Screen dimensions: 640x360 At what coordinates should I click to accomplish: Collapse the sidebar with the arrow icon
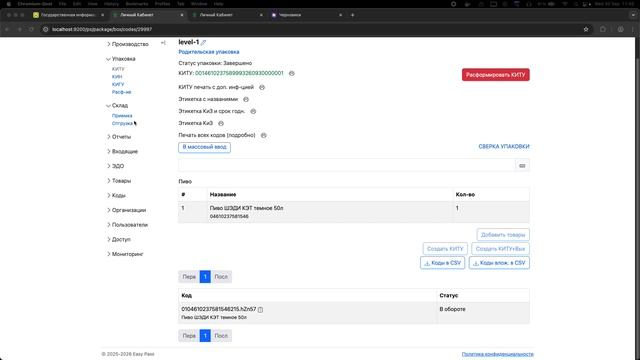tap(163, 43)
